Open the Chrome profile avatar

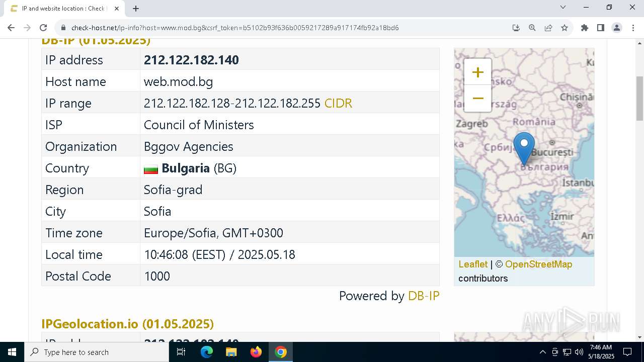pos(617,28)
